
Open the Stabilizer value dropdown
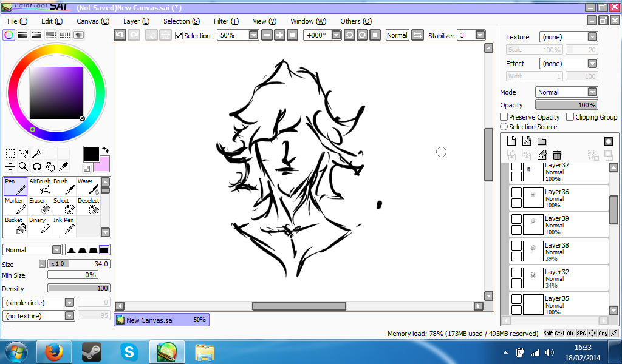point(480,35)
